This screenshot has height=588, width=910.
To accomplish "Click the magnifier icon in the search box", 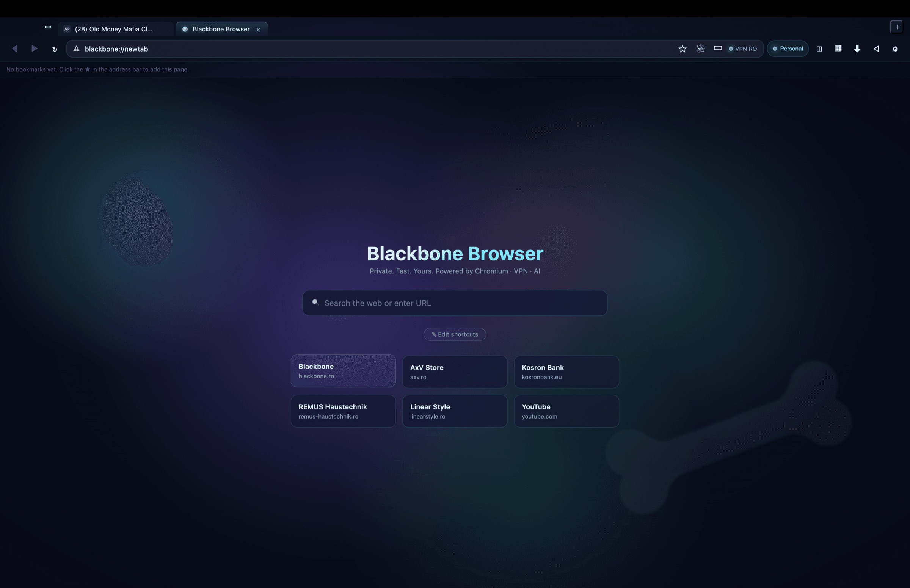I will [x=315, y=303].
